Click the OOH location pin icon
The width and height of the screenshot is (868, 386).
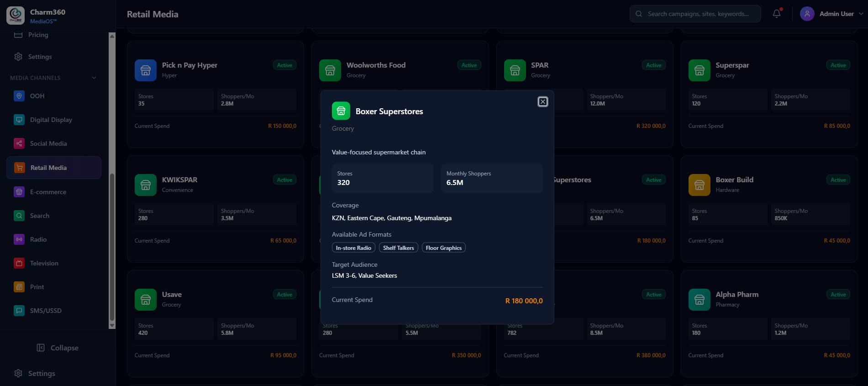[19, 96]
